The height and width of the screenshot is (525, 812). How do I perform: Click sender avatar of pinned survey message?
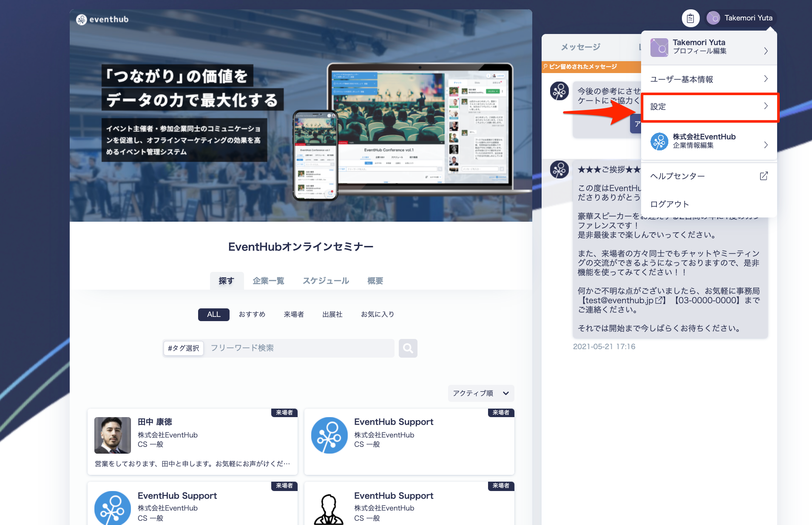(559, 91)
